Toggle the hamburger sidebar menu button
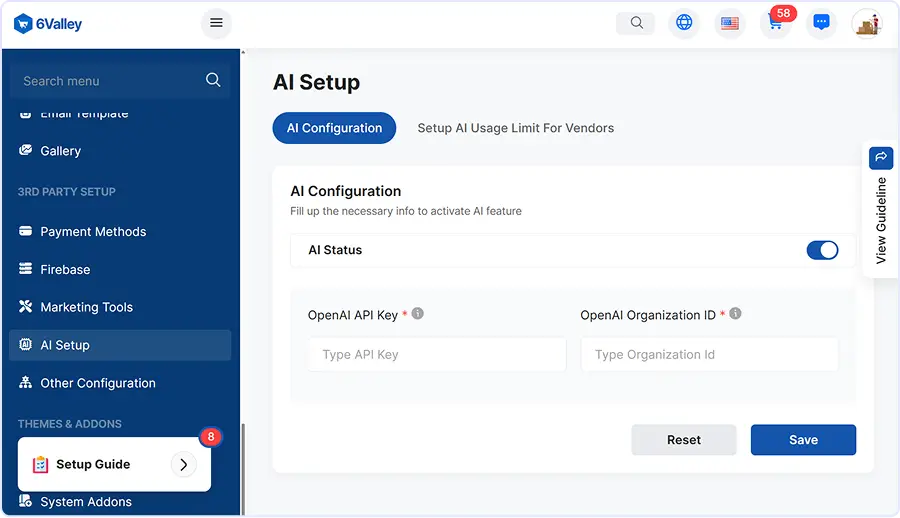This screenshot has height=518, width=900. pos(216,23)
